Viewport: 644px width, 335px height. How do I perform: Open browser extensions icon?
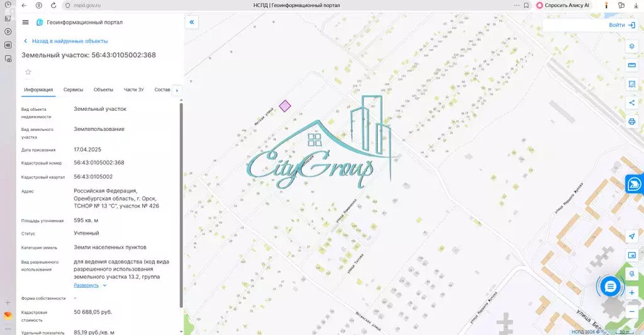click(x=621, y=5)
